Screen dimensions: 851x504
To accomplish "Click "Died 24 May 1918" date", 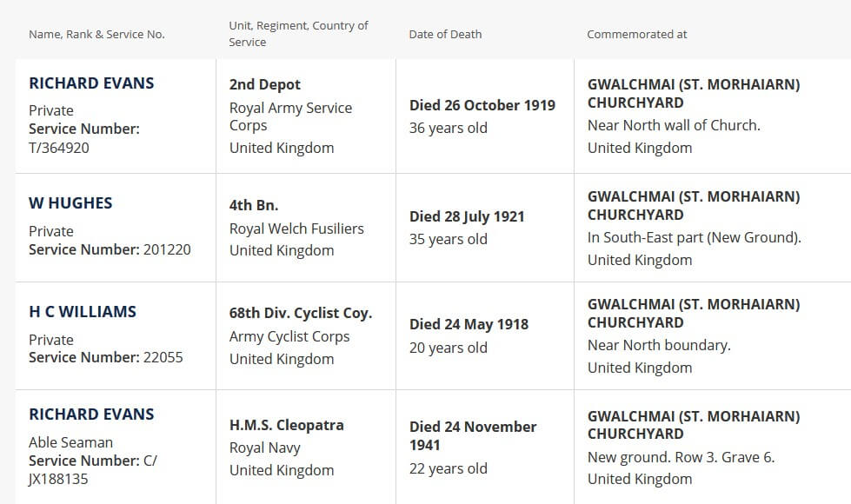I will point(469,324).
